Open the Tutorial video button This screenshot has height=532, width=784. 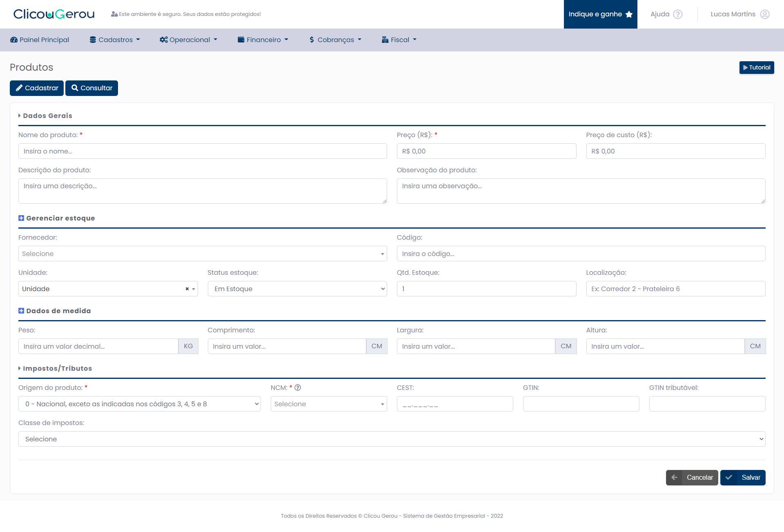[x=757, y=67]
